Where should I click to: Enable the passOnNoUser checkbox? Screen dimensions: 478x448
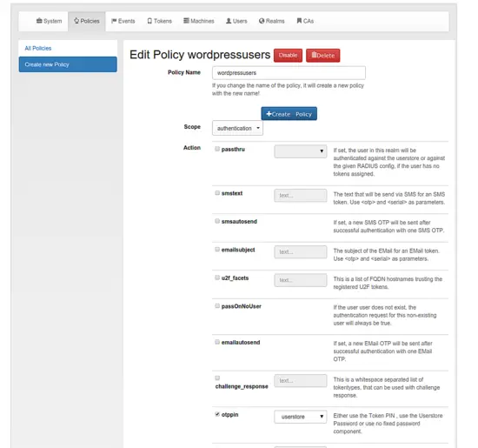(x=217, y=306)
